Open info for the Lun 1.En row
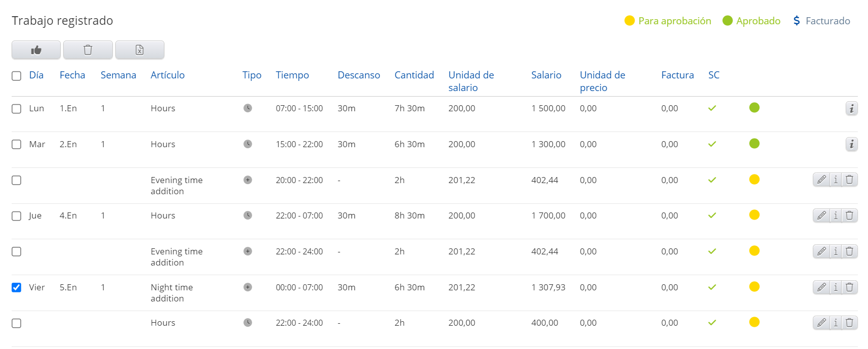The width and height of the screenshot is (868, 349). [851, 109]
